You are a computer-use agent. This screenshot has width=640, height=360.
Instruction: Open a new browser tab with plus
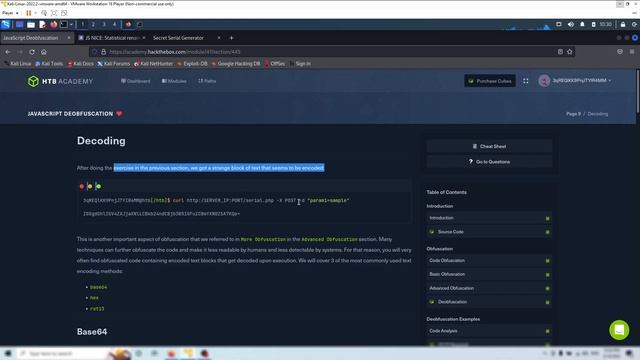(231, 38)
